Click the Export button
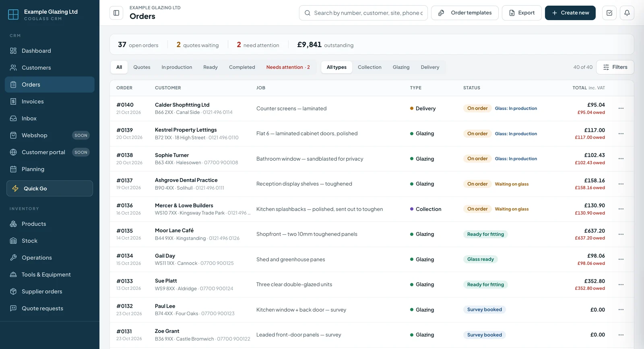 coord(522,13)
